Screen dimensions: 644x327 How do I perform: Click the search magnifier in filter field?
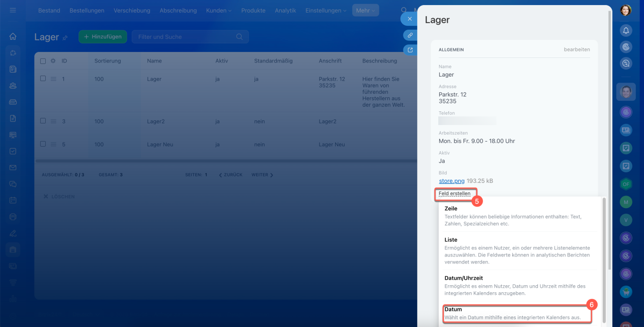click(x=239, y=37)
